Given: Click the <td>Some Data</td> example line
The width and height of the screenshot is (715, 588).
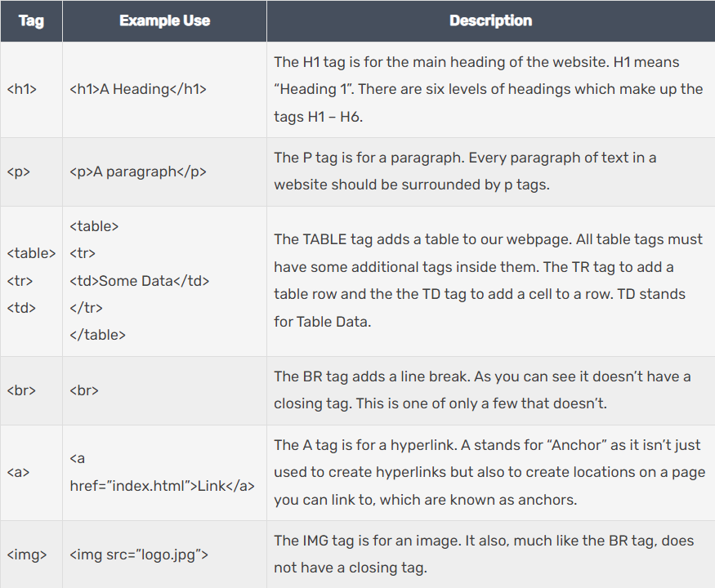Looking at the screenshot, I should pos(140,281).
